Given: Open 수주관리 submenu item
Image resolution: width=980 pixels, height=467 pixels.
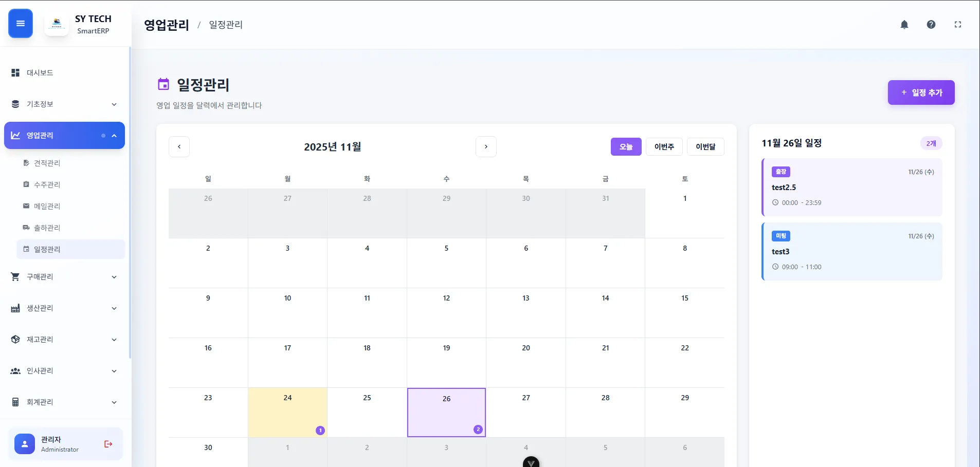Looking at the screenshot, I should [x=71, y=184].
